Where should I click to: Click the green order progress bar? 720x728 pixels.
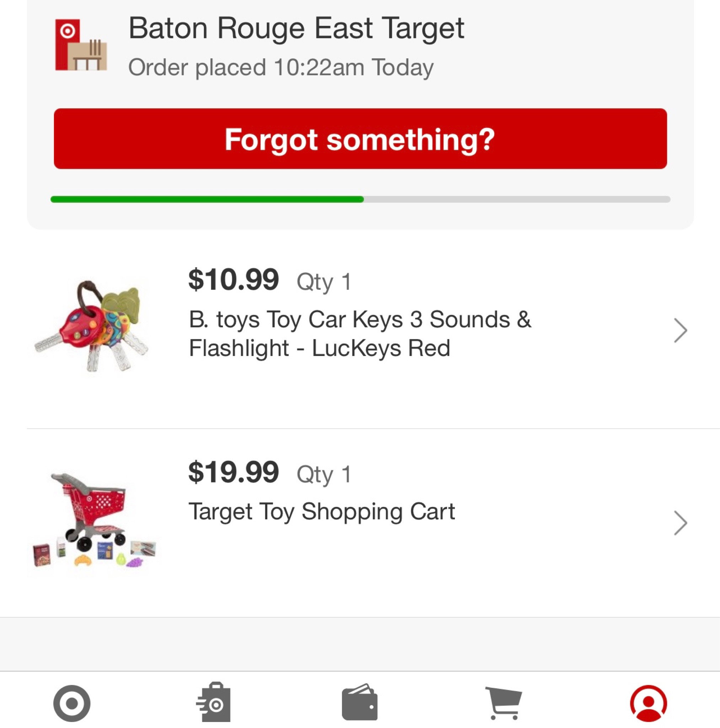207,199
